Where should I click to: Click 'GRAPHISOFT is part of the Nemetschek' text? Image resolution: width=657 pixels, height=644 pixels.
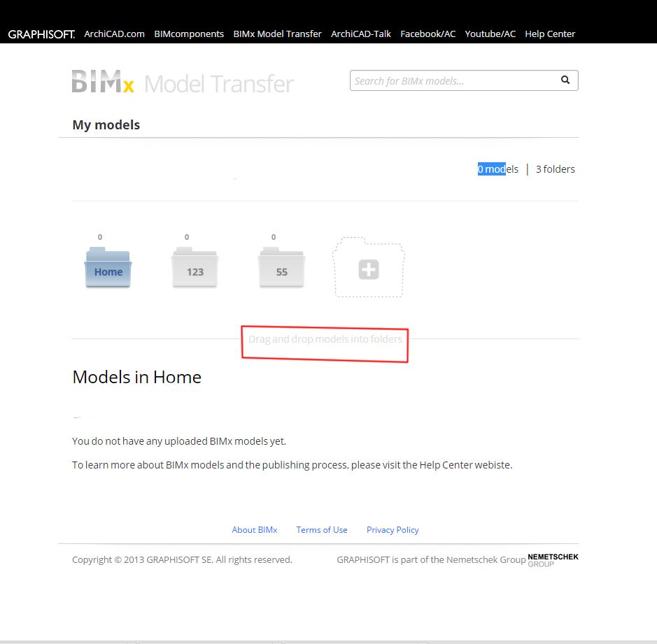pyautogui.click(x=431, y=560)
